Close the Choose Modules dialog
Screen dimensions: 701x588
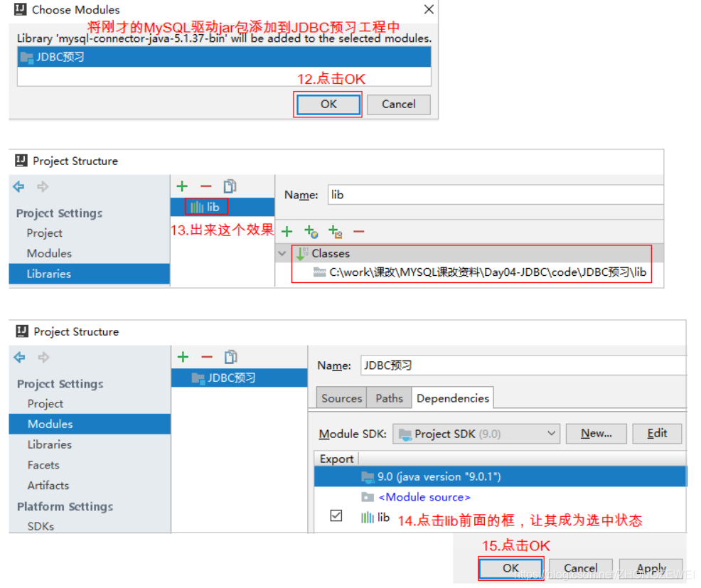point(429,9)
